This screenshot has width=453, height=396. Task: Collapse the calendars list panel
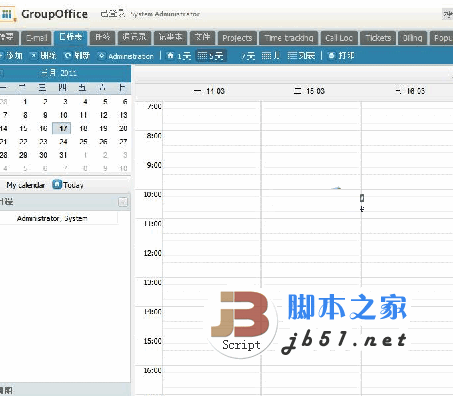tap(123, 202)
